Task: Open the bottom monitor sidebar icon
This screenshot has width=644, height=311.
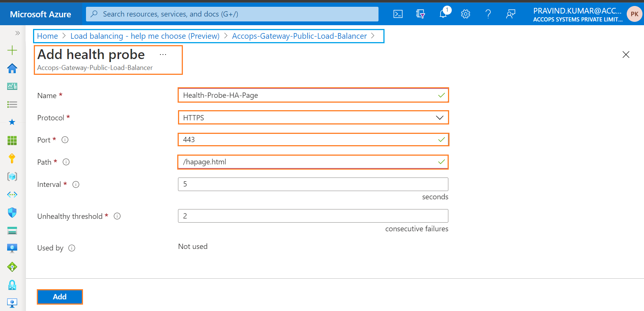Action: (x=12, y=303)
